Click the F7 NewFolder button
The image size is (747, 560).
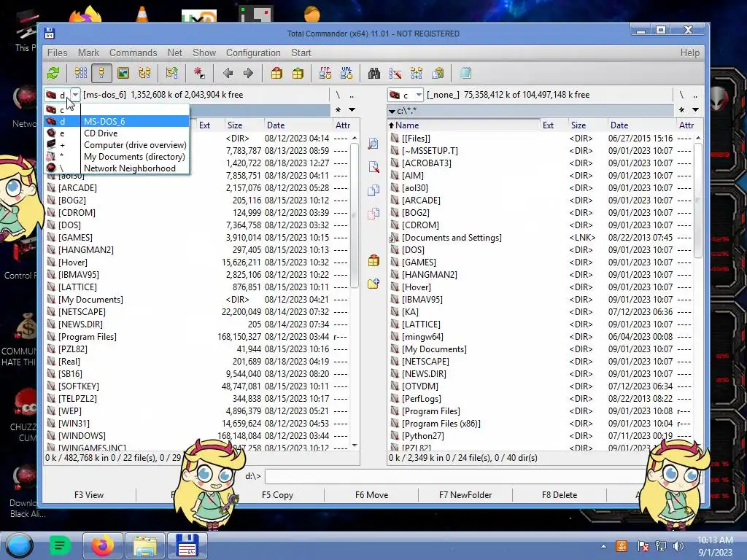click(465, 495)
